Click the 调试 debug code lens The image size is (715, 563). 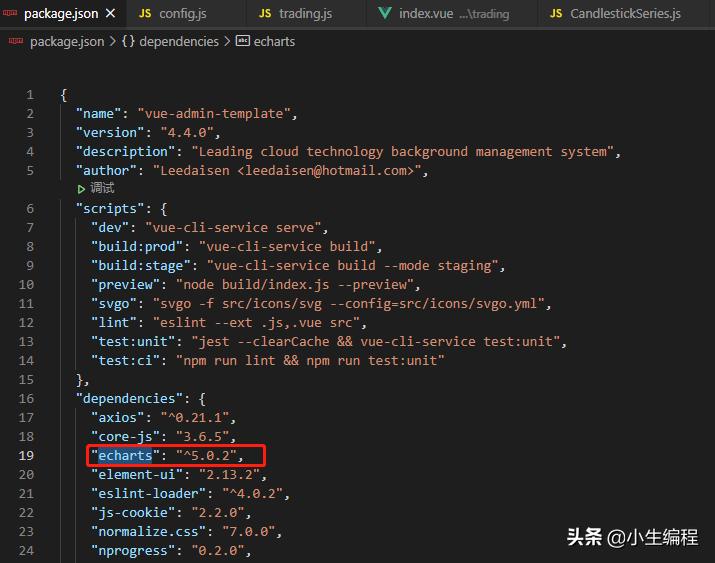click(102, 188)
